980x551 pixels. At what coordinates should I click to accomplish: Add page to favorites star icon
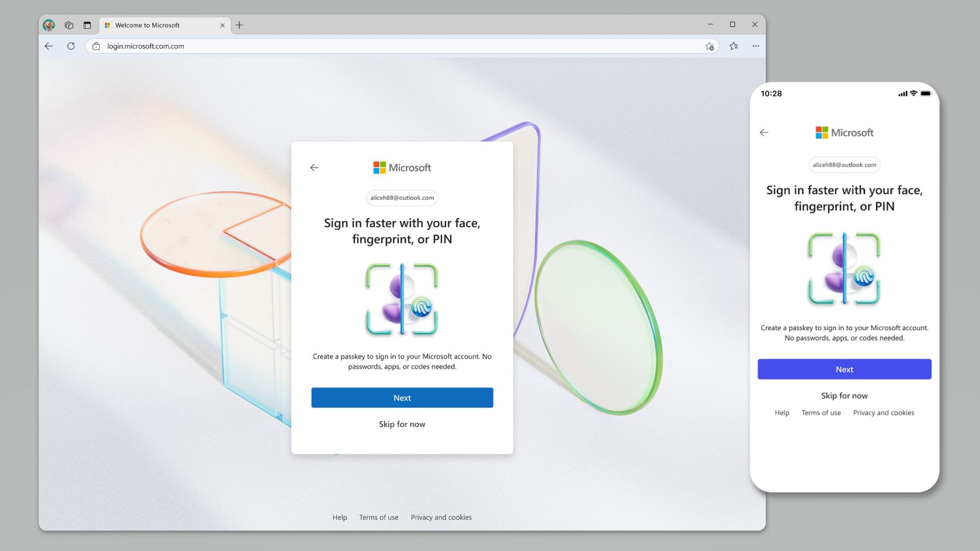(x=709, y=46)
